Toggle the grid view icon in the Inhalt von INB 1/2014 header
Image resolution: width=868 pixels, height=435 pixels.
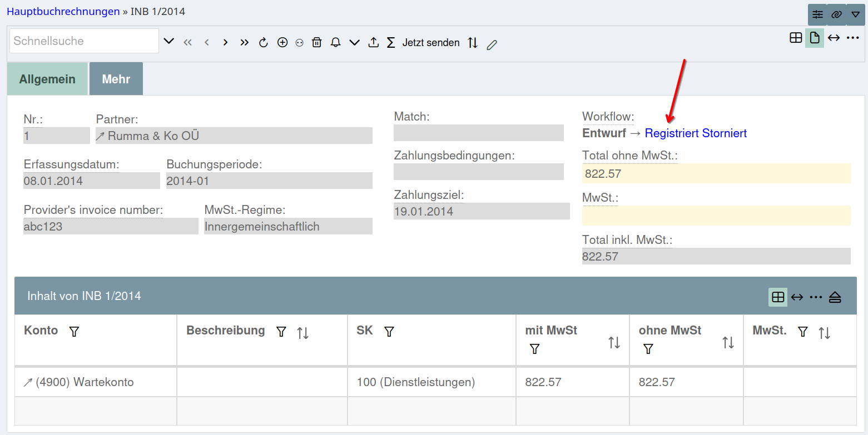coord(778,297)
